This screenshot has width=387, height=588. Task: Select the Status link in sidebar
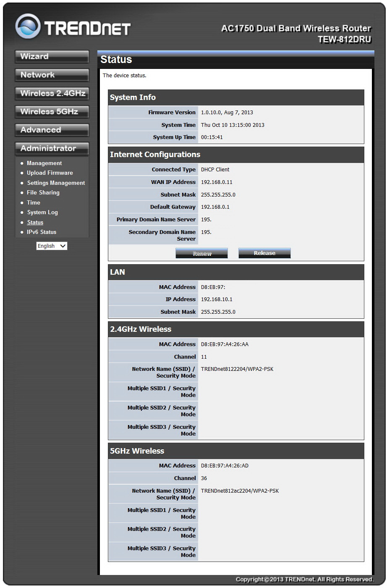35,222
